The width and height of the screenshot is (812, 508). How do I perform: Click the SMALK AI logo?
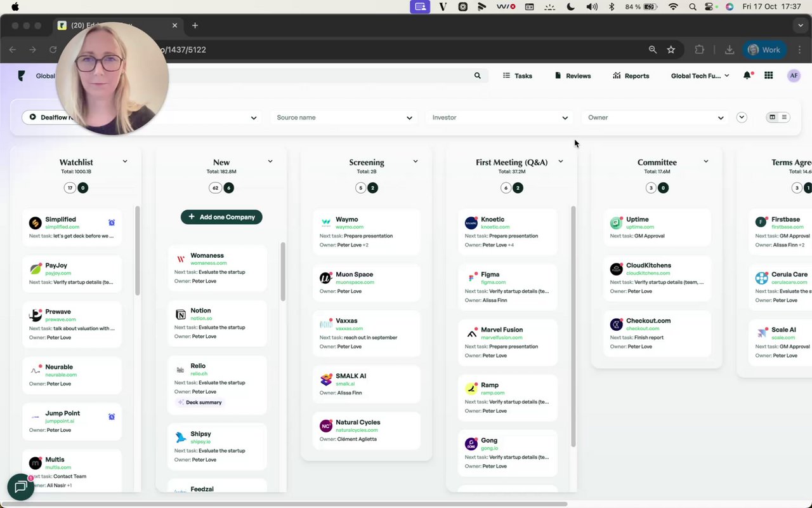(x=326, y=380)
